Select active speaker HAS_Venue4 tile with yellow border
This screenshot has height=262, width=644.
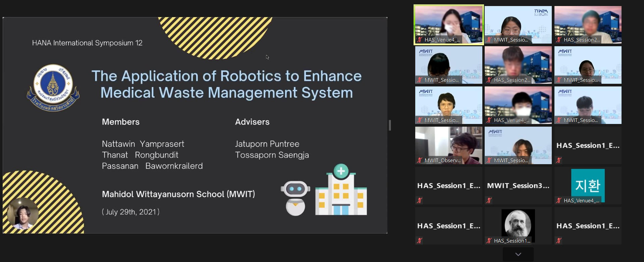click(x=448, y=25)
